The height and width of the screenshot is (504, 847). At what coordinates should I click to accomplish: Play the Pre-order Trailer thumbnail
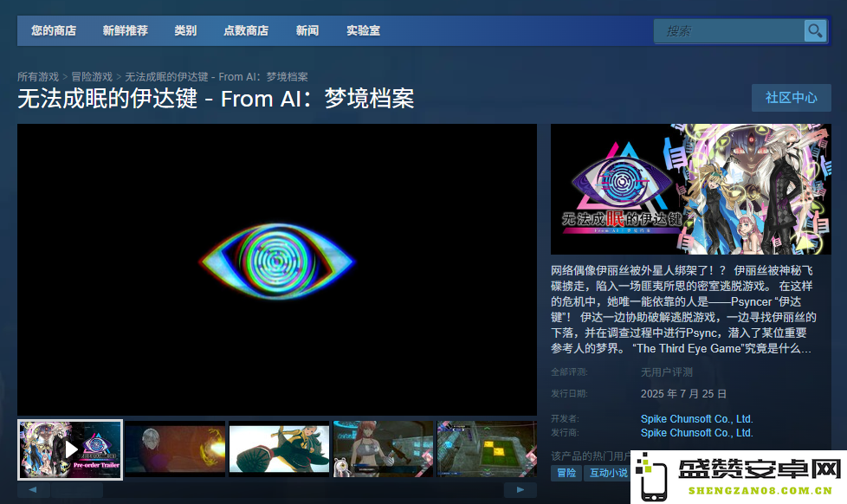70,449
